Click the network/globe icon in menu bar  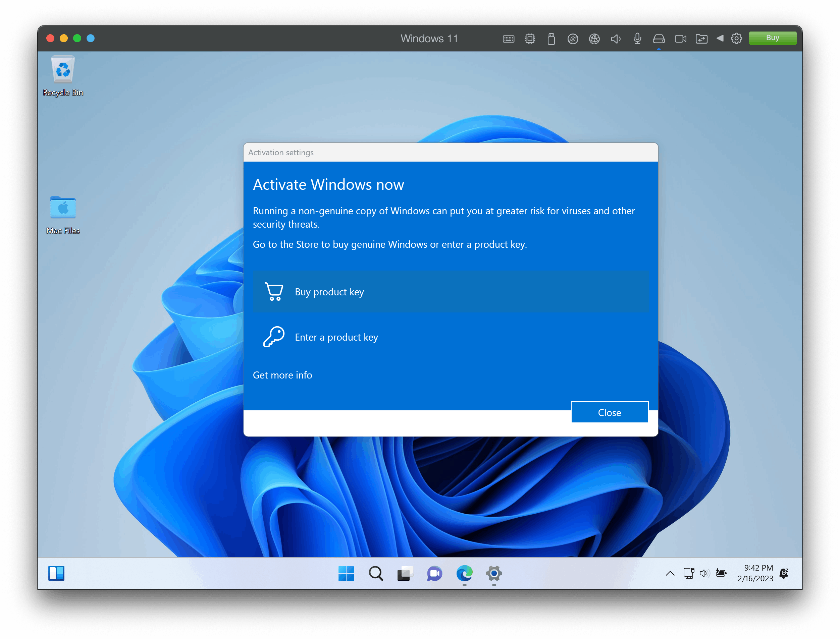[593, 38]
